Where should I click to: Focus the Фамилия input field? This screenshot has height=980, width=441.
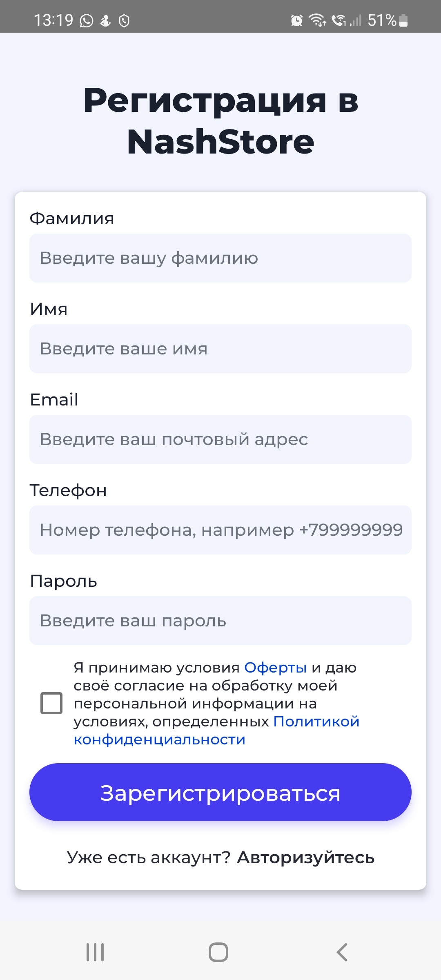coord(220,258)
